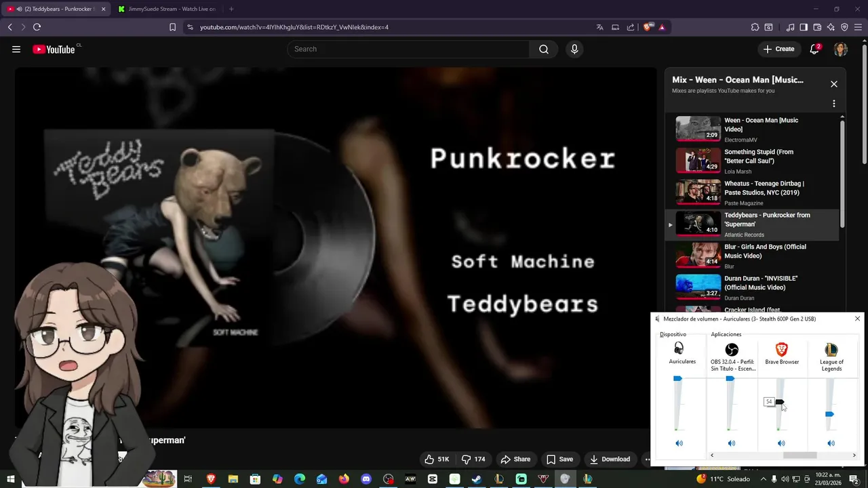Start voice search with microphone icon

(x=574, y=49)
